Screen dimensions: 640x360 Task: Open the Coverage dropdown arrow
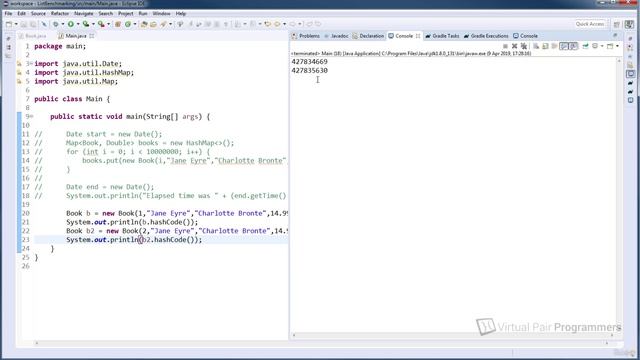(x=93, y=24)
